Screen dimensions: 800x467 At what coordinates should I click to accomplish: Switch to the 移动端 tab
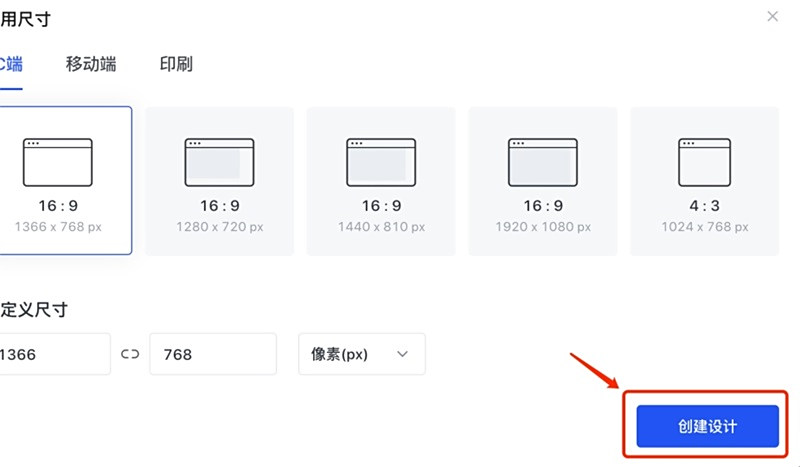pyautogui.click(x=91, y=64)
